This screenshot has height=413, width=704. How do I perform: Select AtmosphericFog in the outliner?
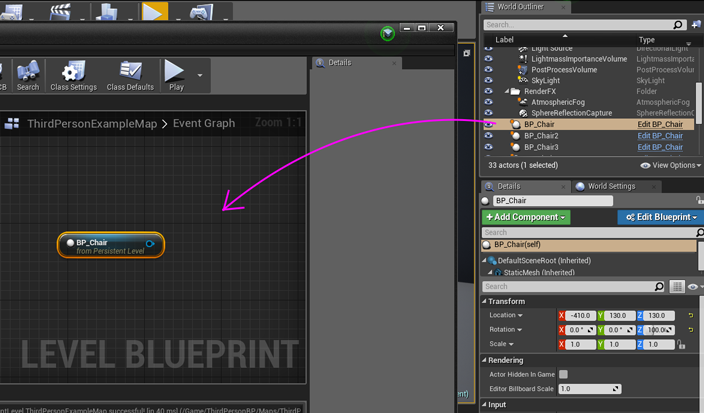(x=558, y=102)
